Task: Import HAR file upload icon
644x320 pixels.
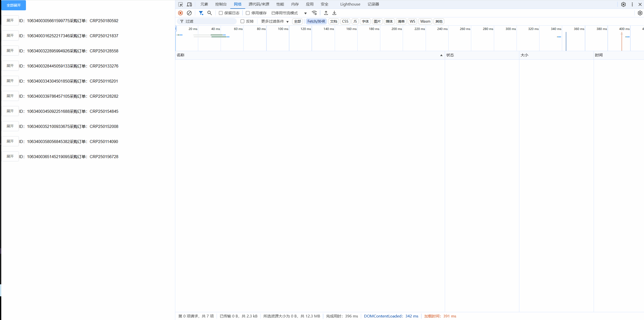Action: tap(326, 13)
